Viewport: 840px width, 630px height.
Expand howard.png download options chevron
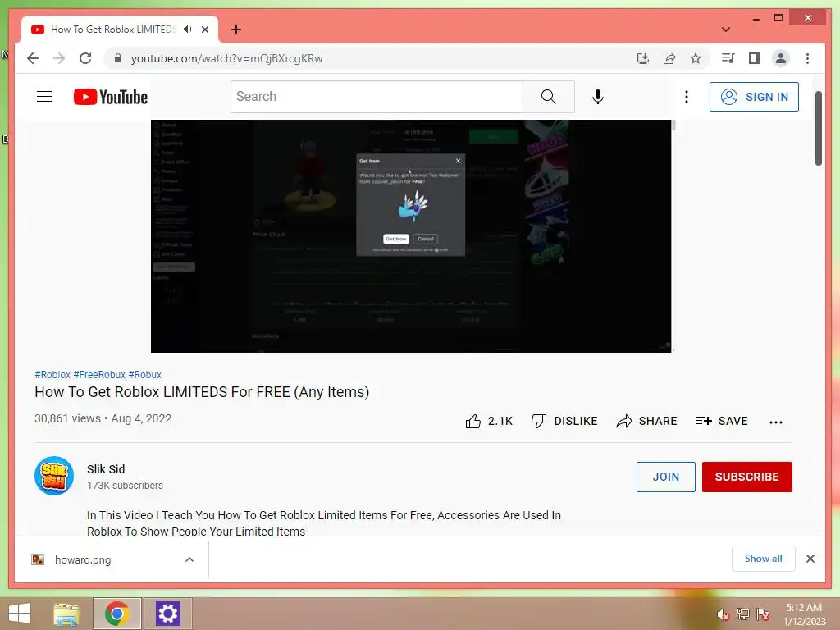coord(189,559)
